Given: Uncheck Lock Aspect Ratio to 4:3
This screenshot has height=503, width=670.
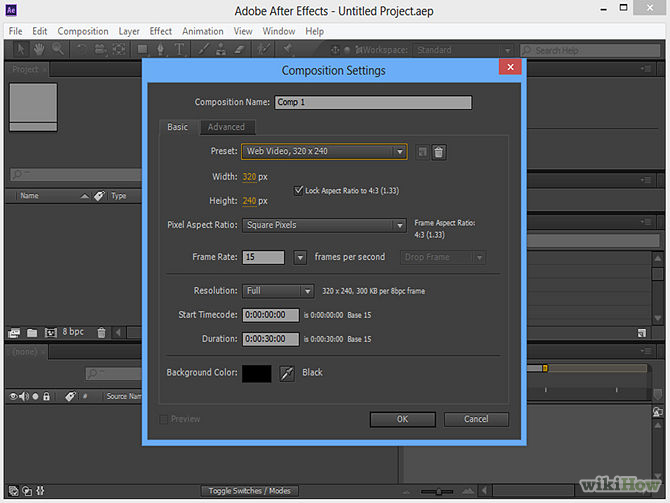Looking at the screenshot, I should [299, 190].
